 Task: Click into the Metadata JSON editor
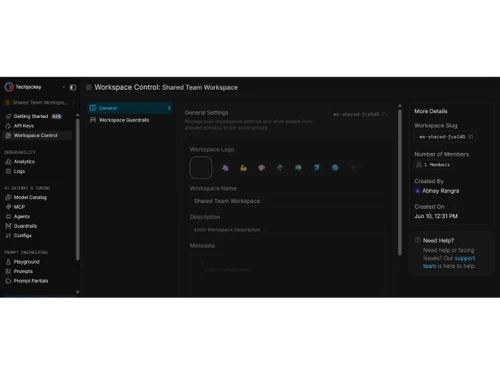[x=287, y=274]
